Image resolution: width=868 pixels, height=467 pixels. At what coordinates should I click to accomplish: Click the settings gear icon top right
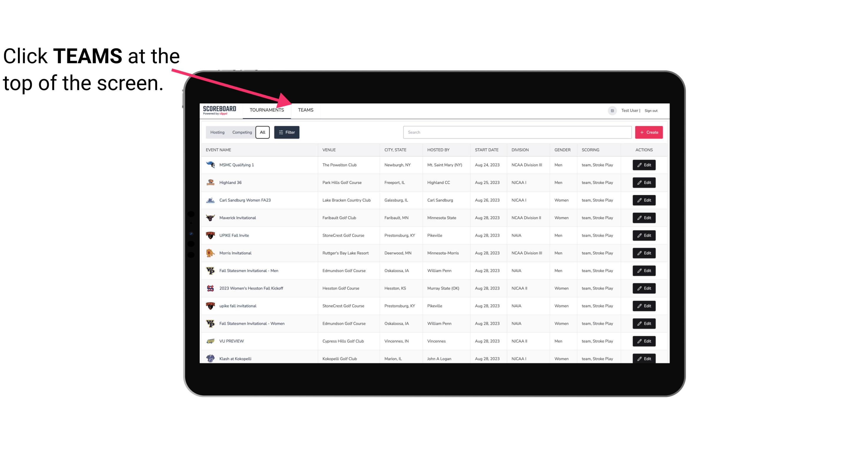pos(612,110)
